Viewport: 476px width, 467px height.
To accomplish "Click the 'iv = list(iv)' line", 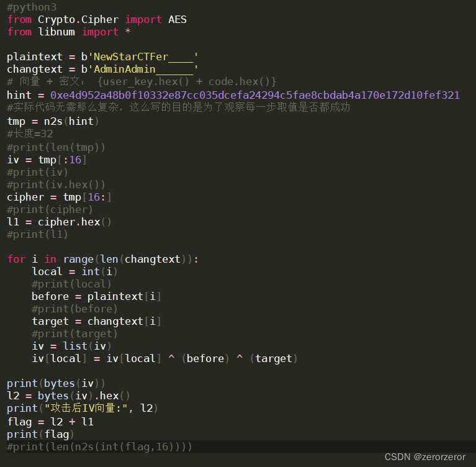I will (x=71, y=347).
